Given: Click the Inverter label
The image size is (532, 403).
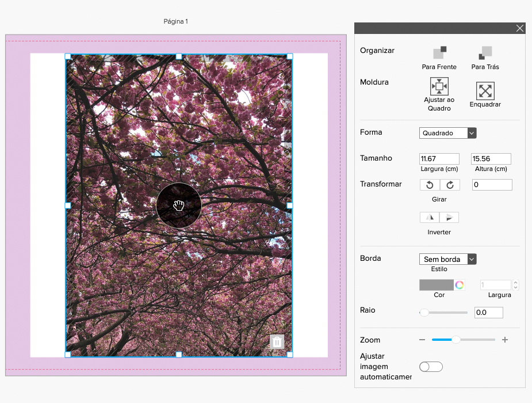Looking at the screenshot, I should 439,232.
